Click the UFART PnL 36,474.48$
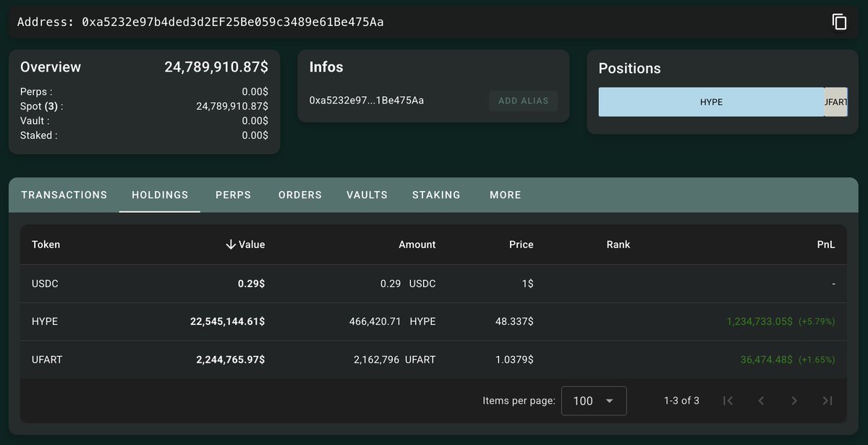Viewport: 868px width, 445px height. point(767,359)
